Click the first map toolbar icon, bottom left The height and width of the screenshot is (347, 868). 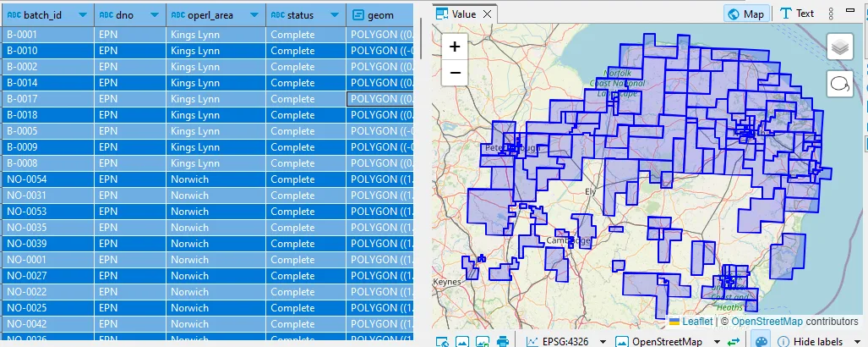coord(442,342)
